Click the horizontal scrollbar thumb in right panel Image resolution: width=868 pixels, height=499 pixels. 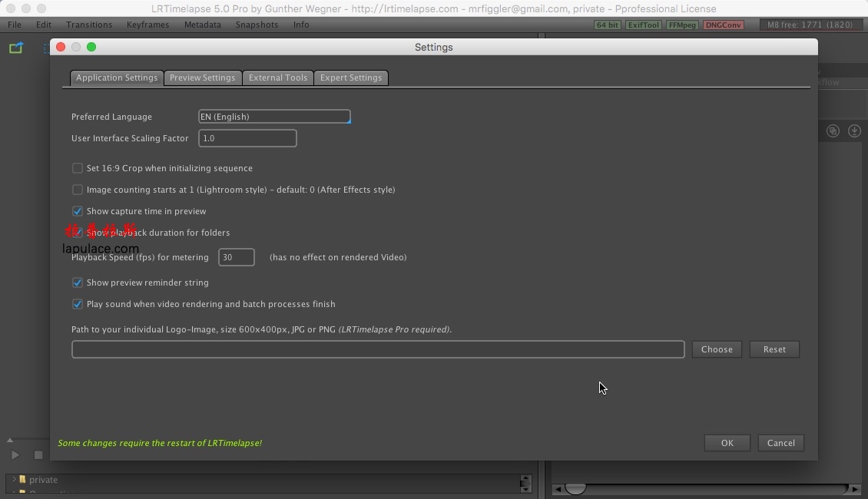(x=575, y=489)
